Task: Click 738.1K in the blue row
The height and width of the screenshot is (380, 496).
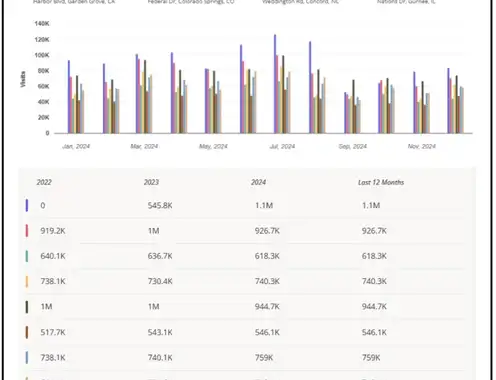Action: click(x=53, y=358)
